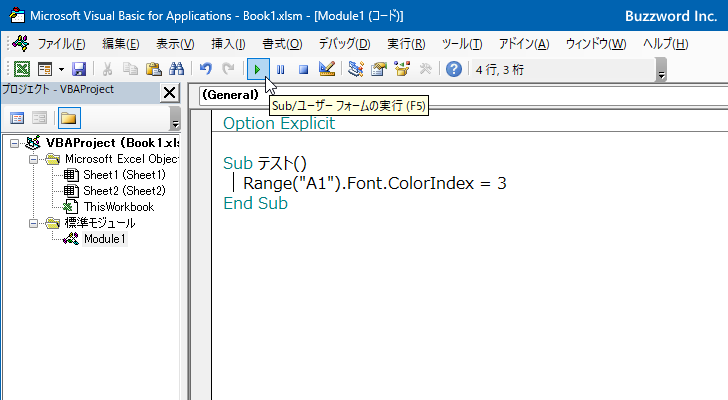Select Microsoft Excel Objects folder item
The image size is (728, 400).
[x=122, y=159]
